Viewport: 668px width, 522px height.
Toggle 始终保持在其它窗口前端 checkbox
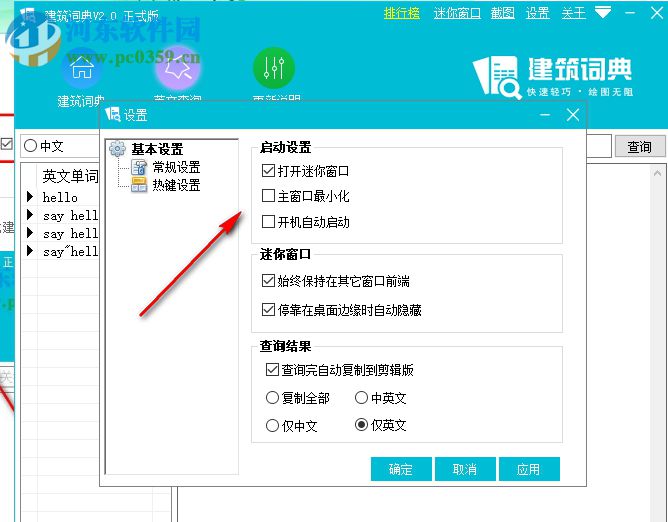coord(268,281)
